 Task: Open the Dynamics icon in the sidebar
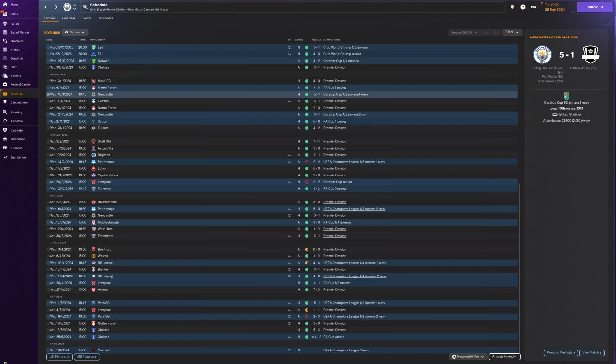tap(5, 41)
